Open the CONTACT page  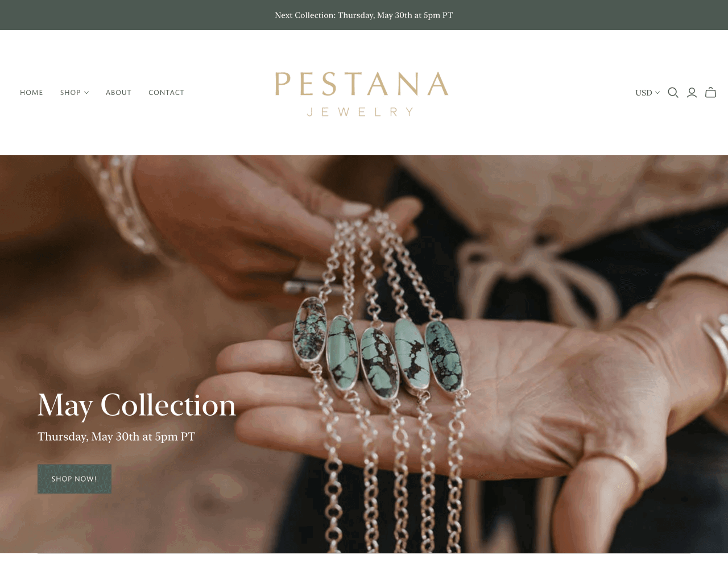click(x=166, y=93)
